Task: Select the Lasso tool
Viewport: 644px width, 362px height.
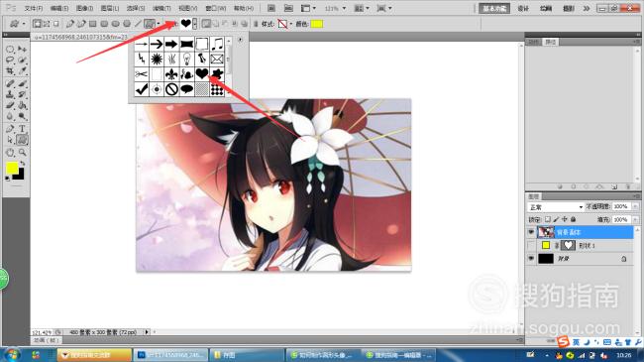Action: pyautogui.click(x=10, y=60)
